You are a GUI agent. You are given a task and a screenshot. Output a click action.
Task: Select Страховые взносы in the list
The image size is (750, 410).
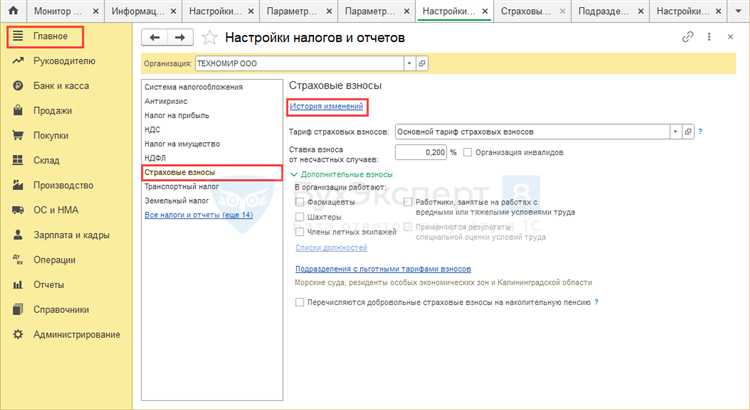click(212, 172)
